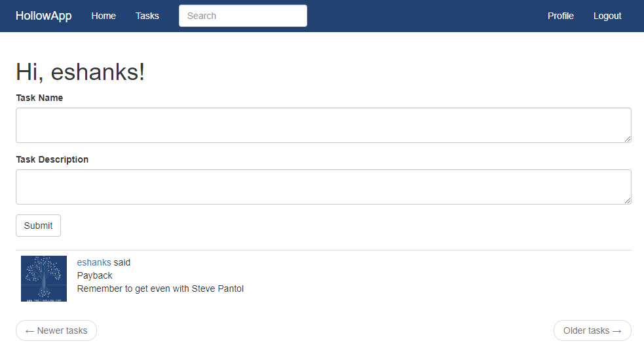Click the Task Description resize handle

tap(628, 201)
